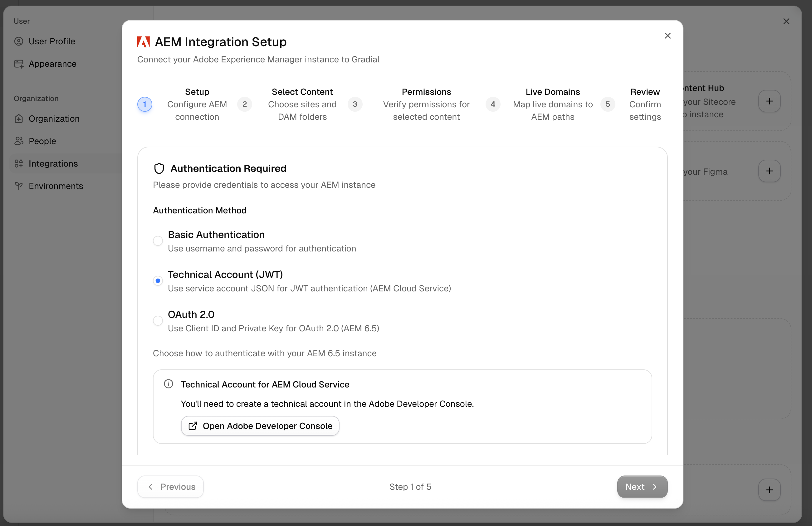Viewport: 812px width, 526px height.
Task: Click the Adobe logo icon in dialog header
Action: [x=143, y=41]
